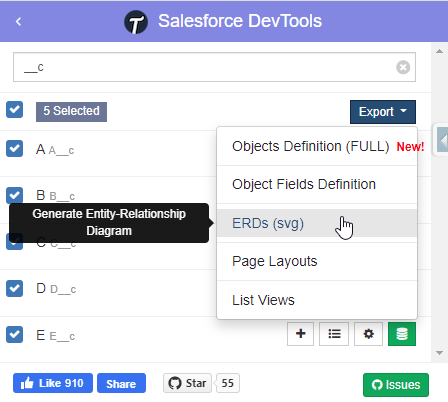Screen dimensions: 448x402
Task: Uncheck the checkbox for object A
Action: click(14, 148)
